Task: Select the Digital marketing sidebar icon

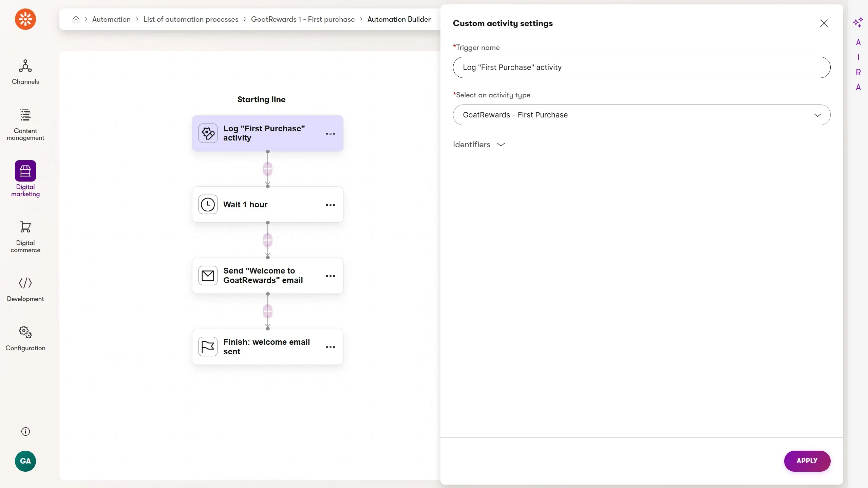Action: click(x=25, y=171)
